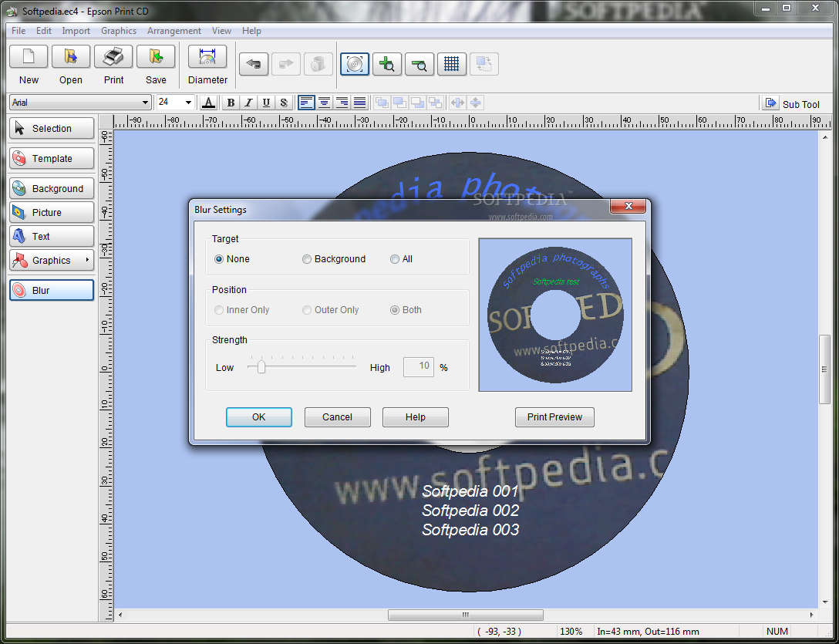Click the font color A icon
Viewport: 839px width, 644px height.
pos(209,103)
